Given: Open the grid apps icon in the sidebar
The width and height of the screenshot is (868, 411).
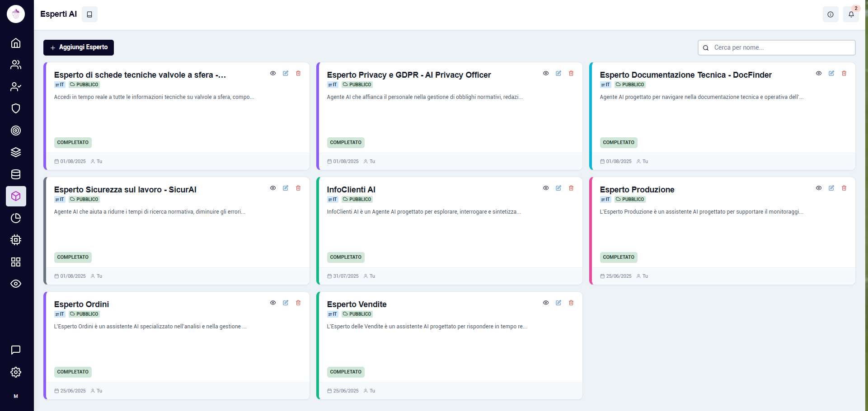Looking at the screenshot, I should pyautogui.click(x=16, y=262).
